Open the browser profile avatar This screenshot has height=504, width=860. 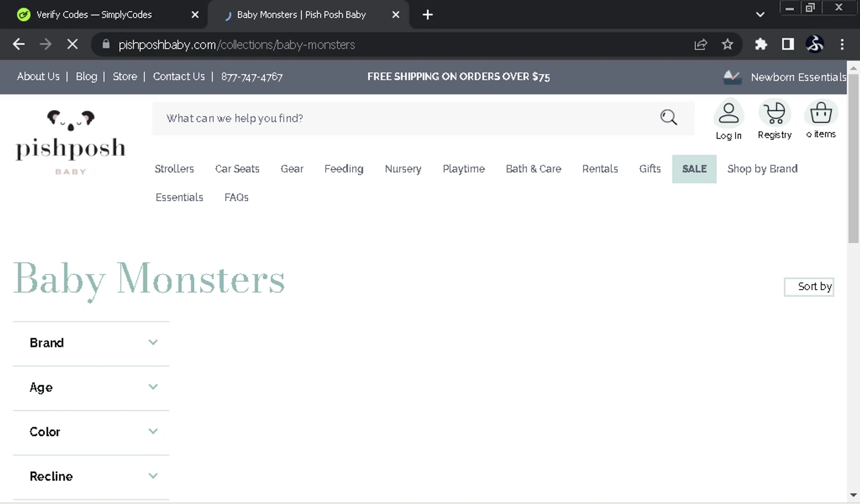point(815,44)
